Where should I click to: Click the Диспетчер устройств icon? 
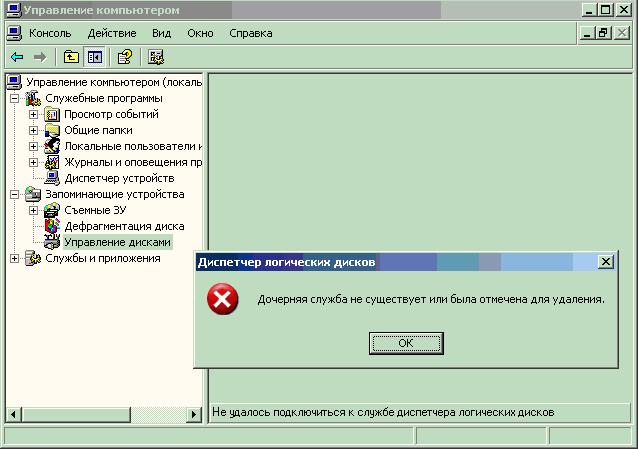52,178
